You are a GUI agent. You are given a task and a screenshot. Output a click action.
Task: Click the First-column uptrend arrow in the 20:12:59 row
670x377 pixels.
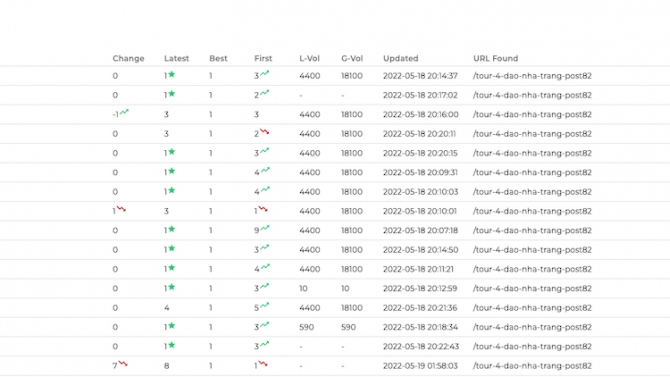[265, 286]
